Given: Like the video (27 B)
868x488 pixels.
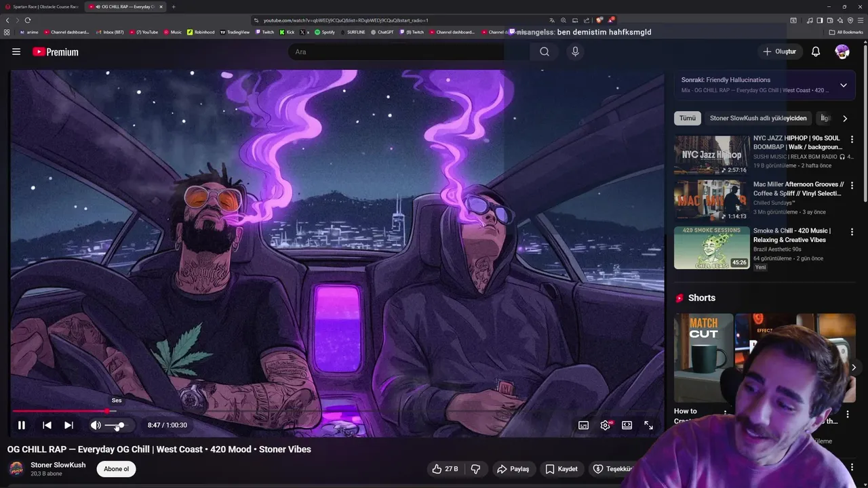Looking at the screenshot, I should [x=445, y=469].
